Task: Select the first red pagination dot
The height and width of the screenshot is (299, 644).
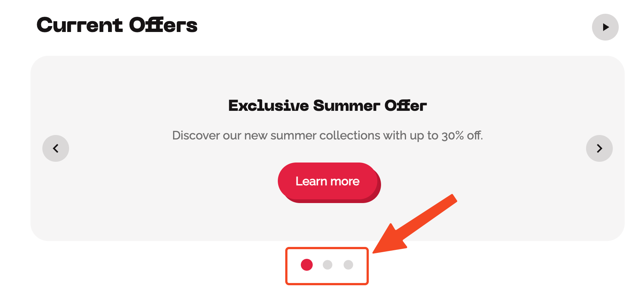Action: point(307,265)
